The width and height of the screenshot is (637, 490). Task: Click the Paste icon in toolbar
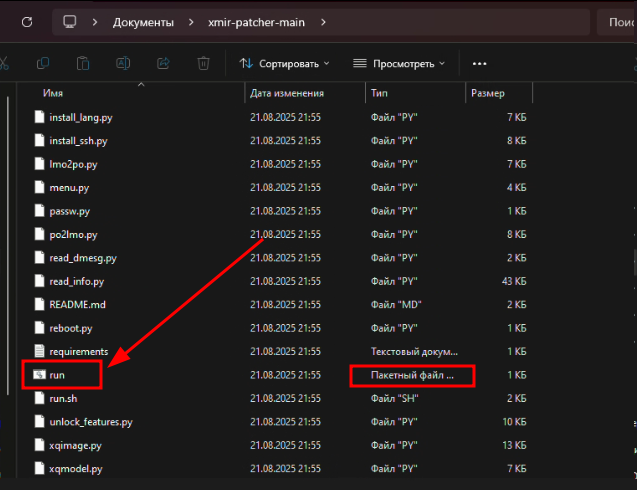point(82,63)
